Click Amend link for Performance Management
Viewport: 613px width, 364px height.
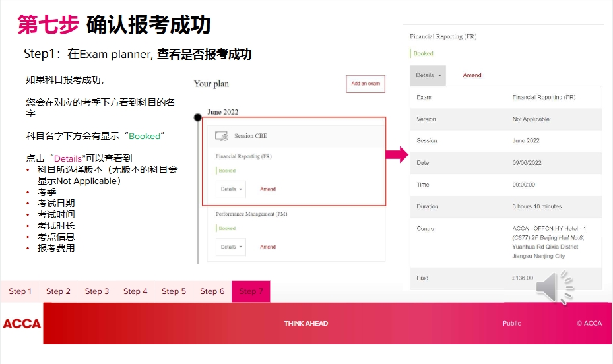point(268,247)
